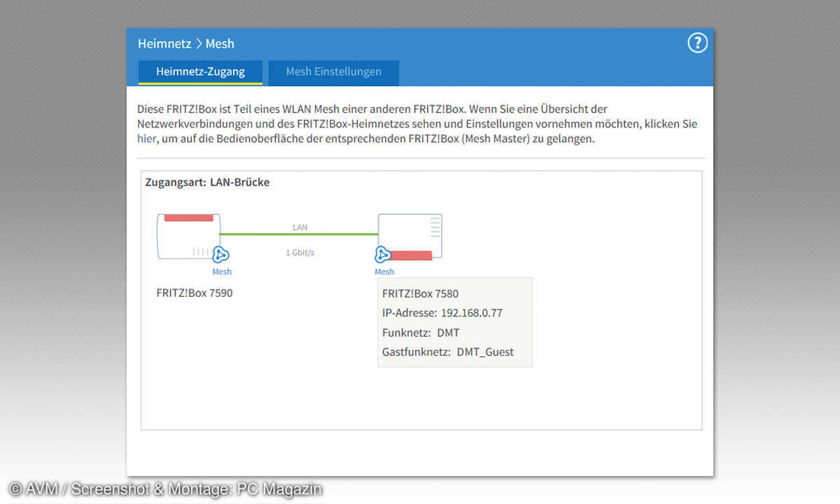Click the Mesh symbol on FRITZ!Box 7590

click(221, 255)
